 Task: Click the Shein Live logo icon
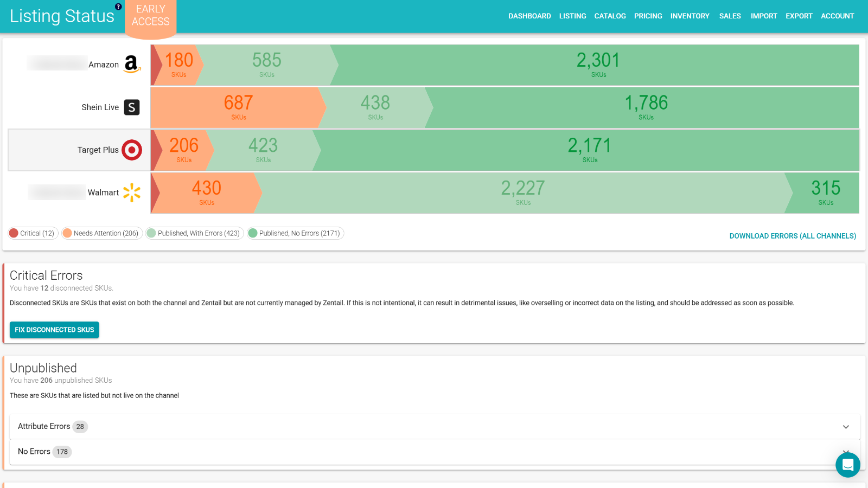click(132, 107)
